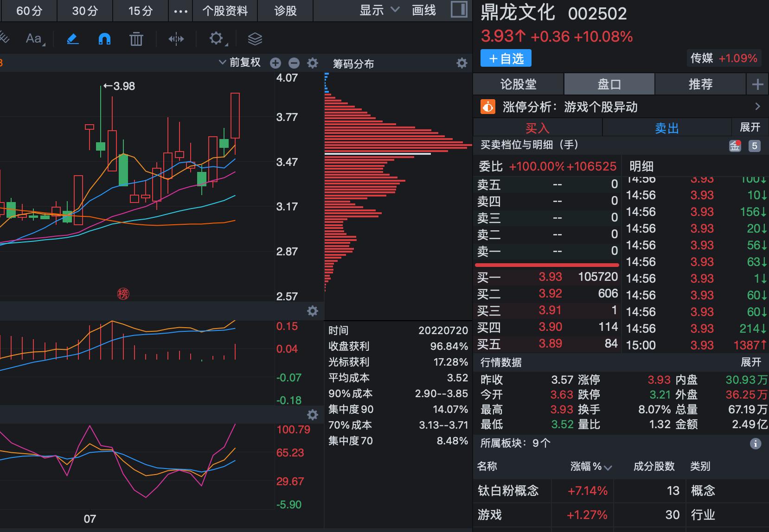Click stock name 鼎龙文化 title

pos(518,13)
